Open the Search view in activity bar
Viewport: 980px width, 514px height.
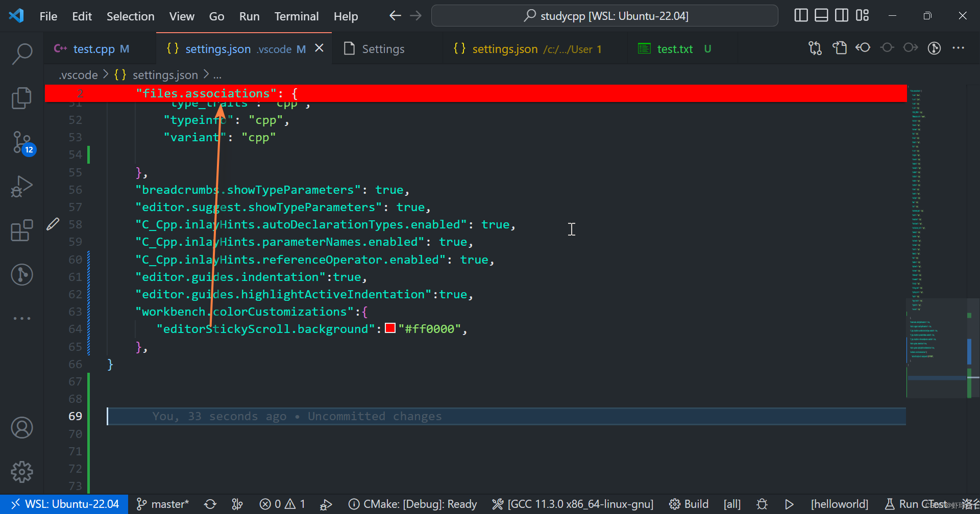22,54
